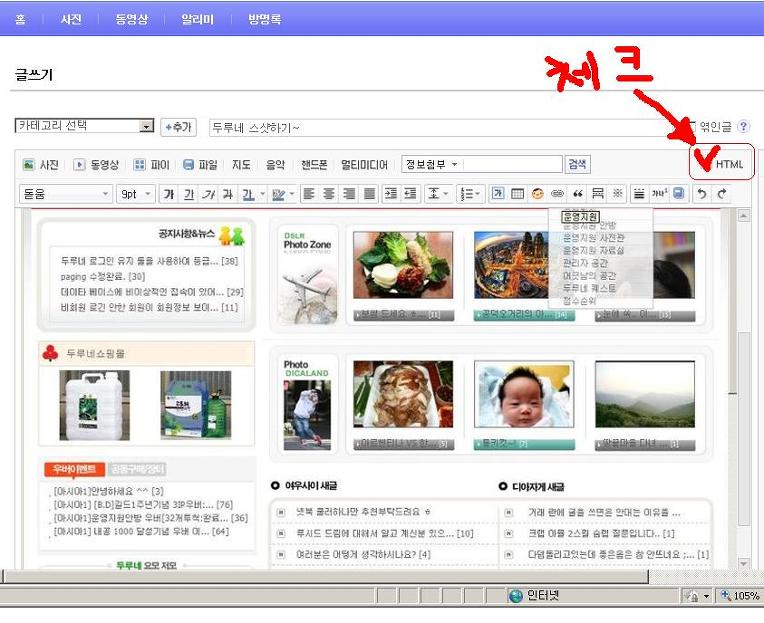Insert a quotation block
Screen dimensions: 764x623
coord(578,194)
